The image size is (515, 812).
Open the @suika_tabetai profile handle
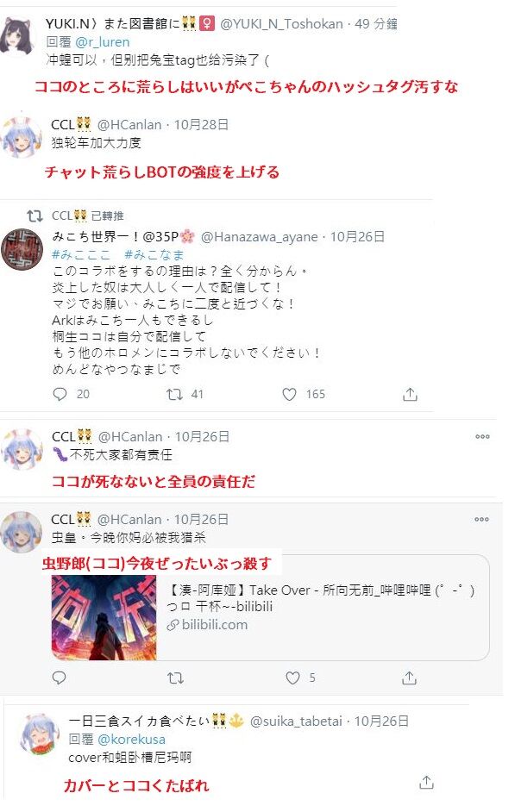[x=296, y=721]
